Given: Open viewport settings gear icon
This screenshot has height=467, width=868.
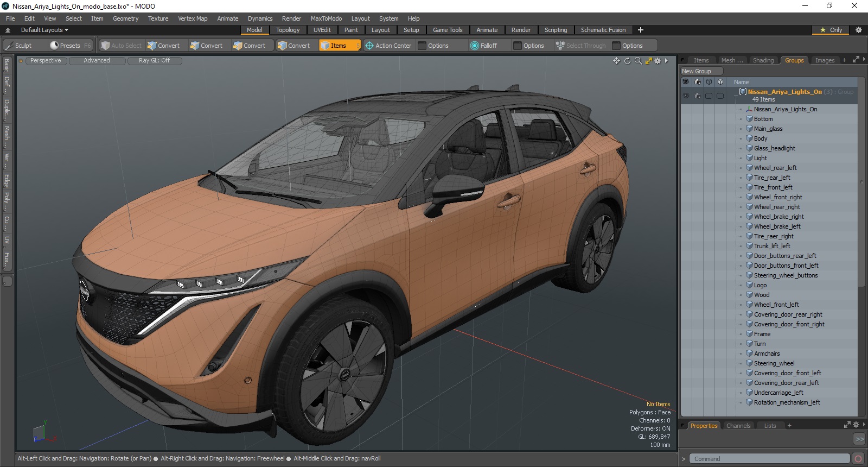Looking at the screenshot, I should point(658,61).
